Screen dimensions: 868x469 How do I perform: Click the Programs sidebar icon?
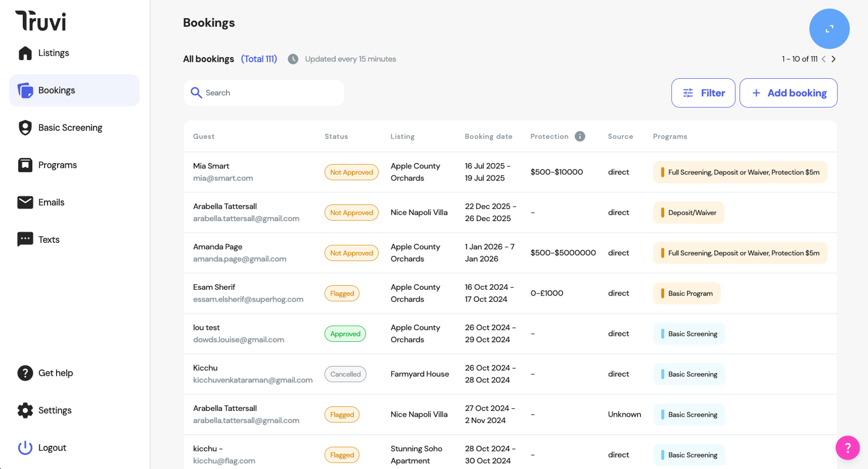point(25,165)
